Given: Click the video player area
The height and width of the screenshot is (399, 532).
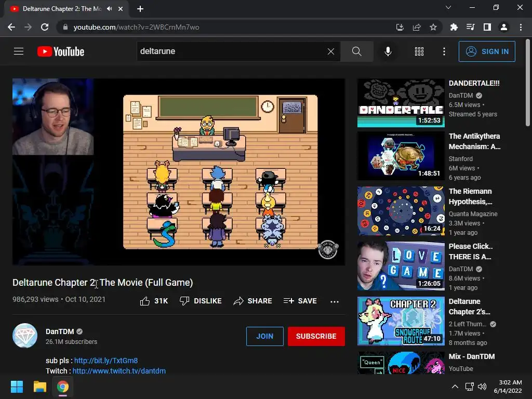Looking at the screenshot, I should tap(179, 171).
